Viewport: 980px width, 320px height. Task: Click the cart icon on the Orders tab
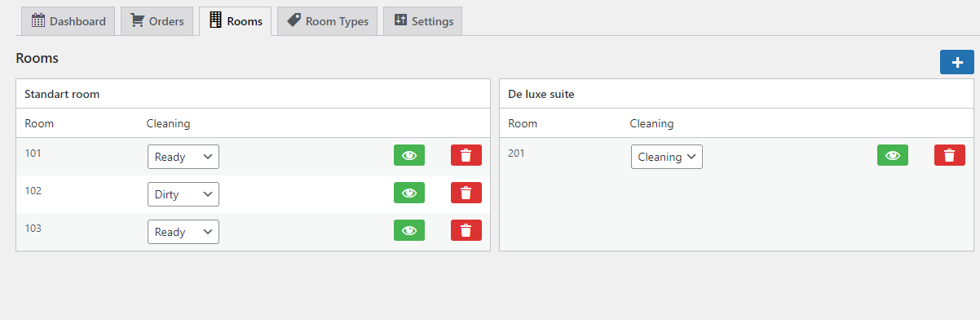click(137, 20)
